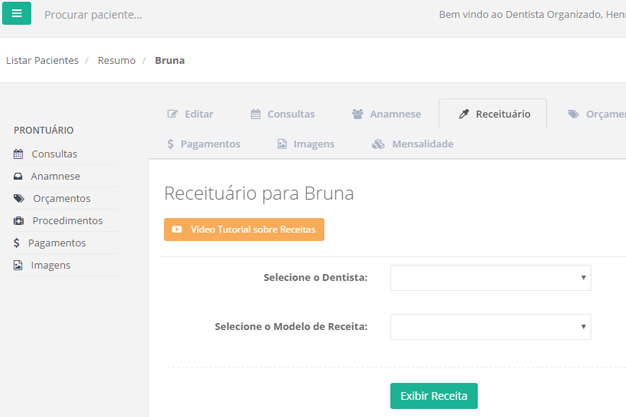Open Imagens in Prontuário sidebar
This screenshot has height=417, width=626.
point(51,265)
